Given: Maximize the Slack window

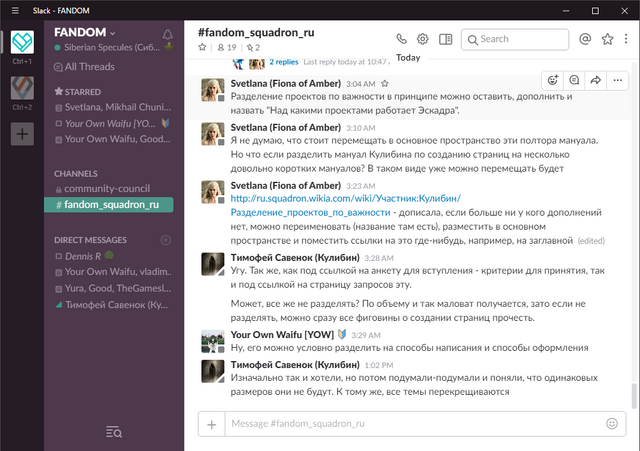Looking at the screenshot, I should [595, 11].
